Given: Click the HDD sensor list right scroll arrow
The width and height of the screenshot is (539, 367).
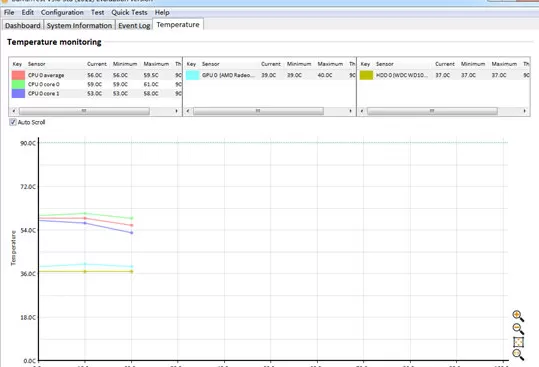Looking at the screenshot, I should [525, 111].
